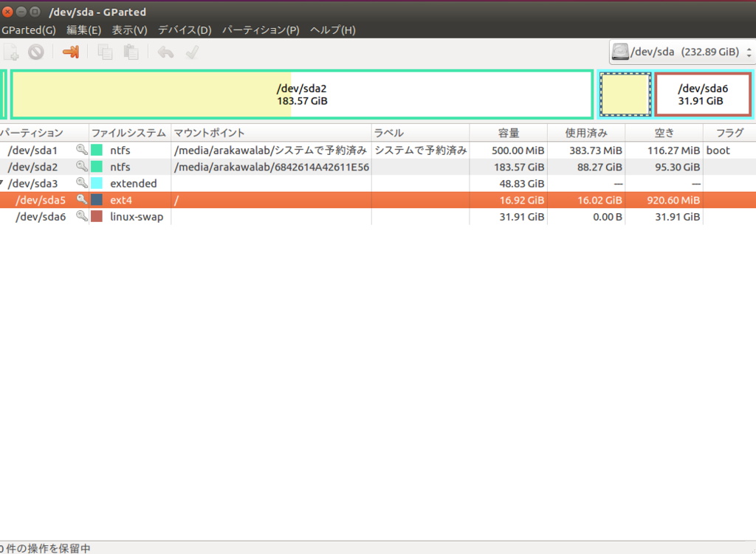The height and width of the screenshot is (554, 756).
Task: Sort by 容量 column header
Action: 508,133
